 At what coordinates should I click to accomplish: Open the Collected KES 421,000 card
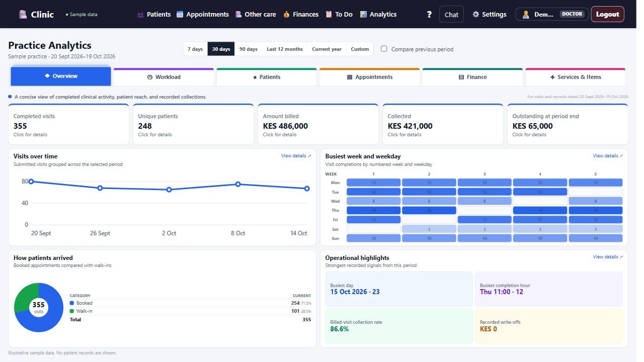pyautogui.click(x=443, y=124)
